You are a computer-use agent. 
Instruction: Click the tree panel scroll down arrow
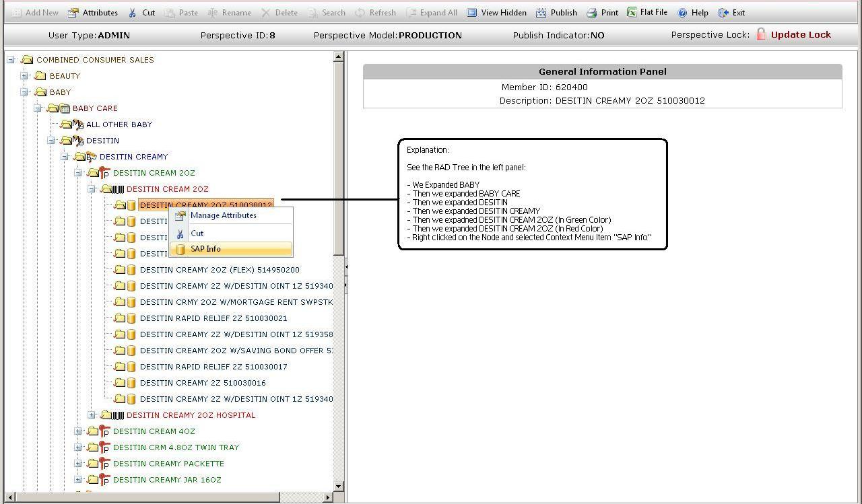point(339,486)
